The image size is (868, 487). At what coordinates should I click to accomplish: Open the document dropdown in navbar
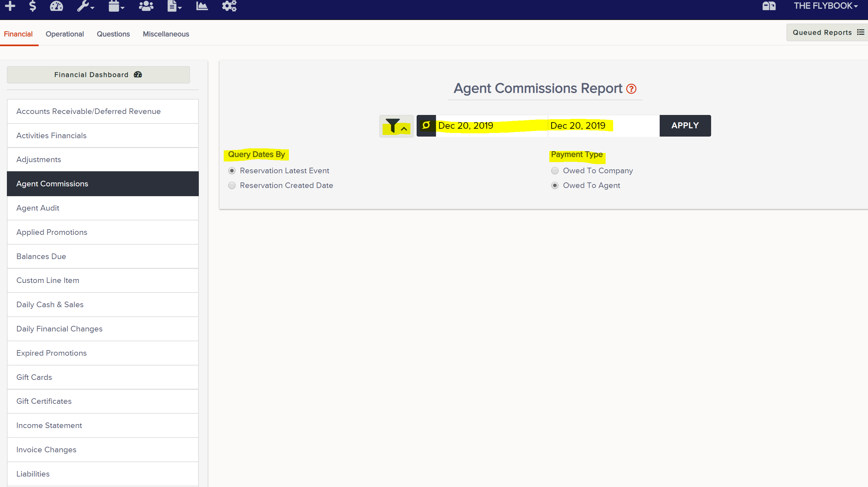coord(174,6)
